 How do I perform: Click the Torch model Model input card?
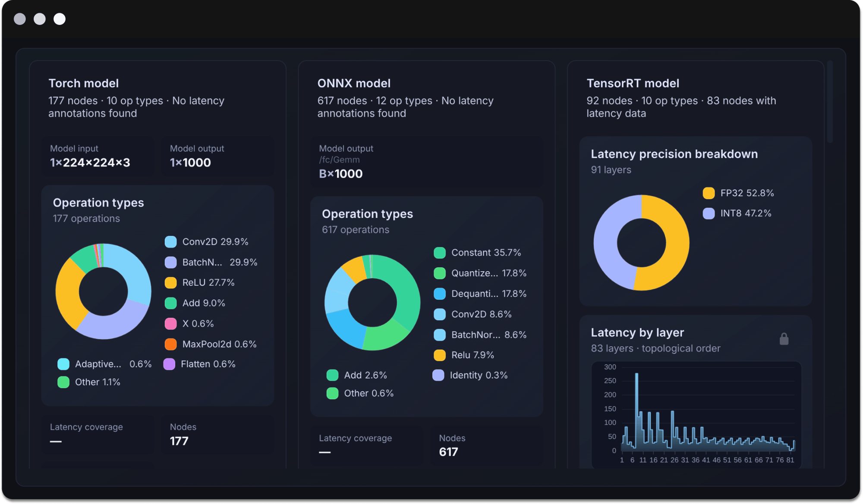pyautogui.click(x=98, y=156)
